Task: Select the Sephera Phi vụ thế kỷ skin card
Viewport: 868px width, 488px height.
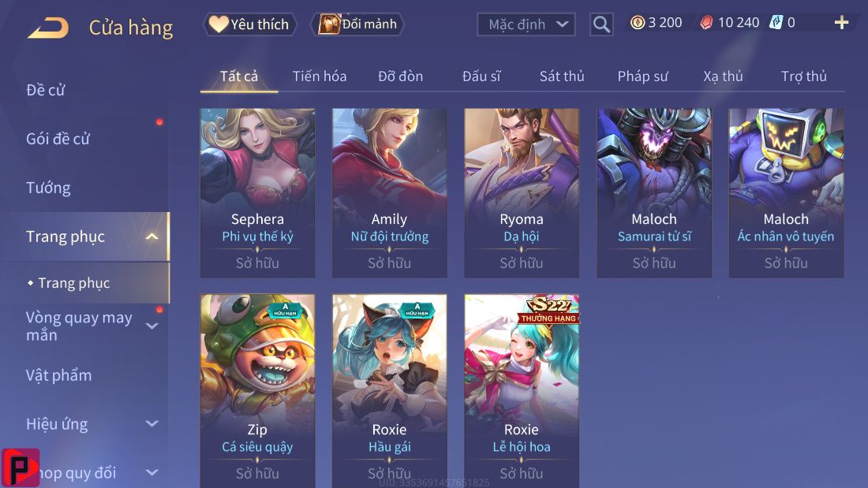Action: pyautogui.click(x=257, y=193)
